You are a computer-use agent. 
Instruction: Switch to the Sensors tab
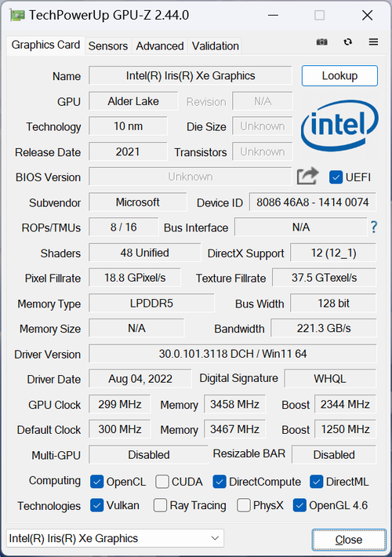point(108,46)
